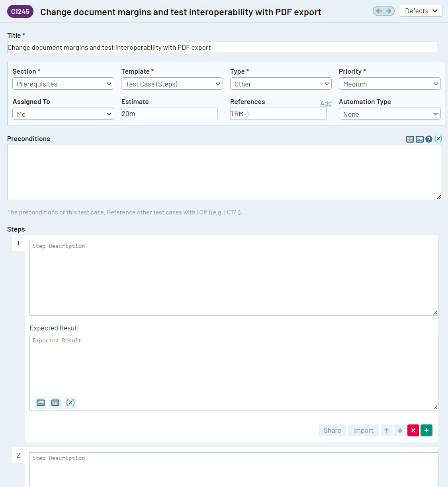Click the Add link next to References
This screenshot has height=487, width=448.
coord(326,103)
